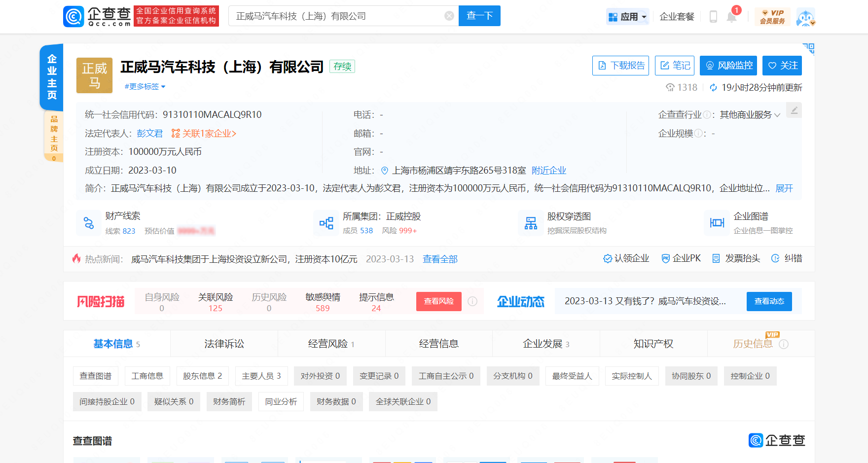Open the 其他商业服务 industry dropdown
Image resolution: width=868 pixels, height=463 pixels.
point(750,115)
